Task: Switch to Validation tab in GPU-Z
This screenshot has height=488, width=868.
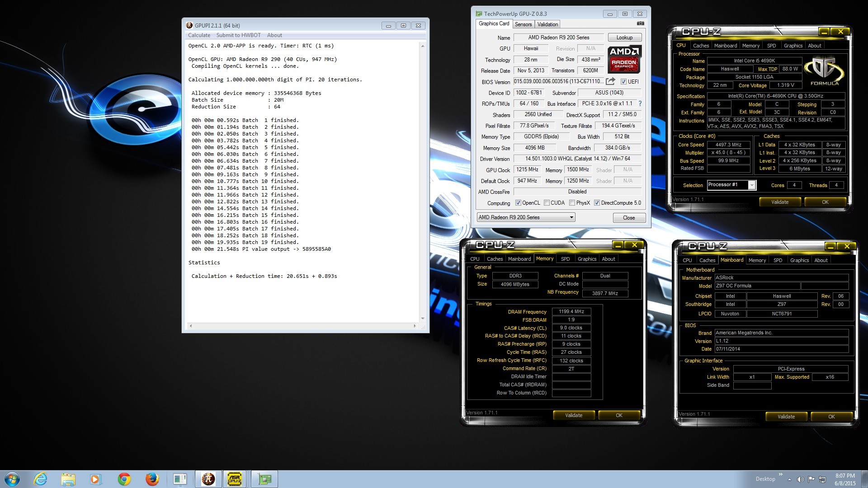Action: tap(547, 24)
